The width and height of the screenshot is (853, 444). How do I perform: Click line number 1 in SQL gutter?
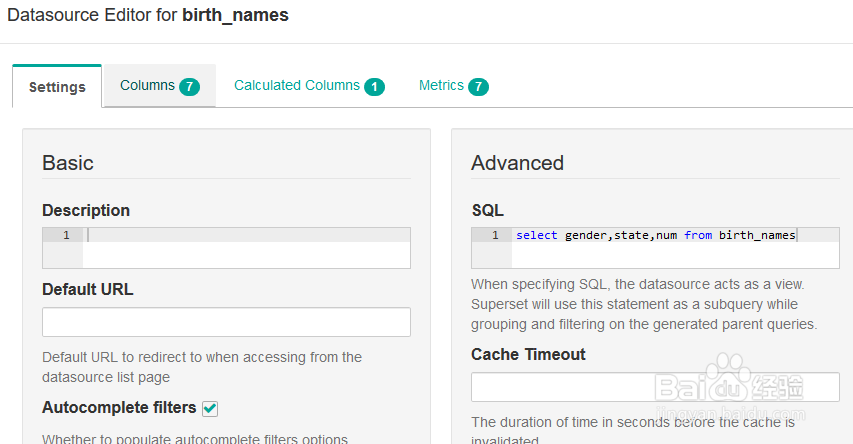pyautogui.click(x=495, y=236)
